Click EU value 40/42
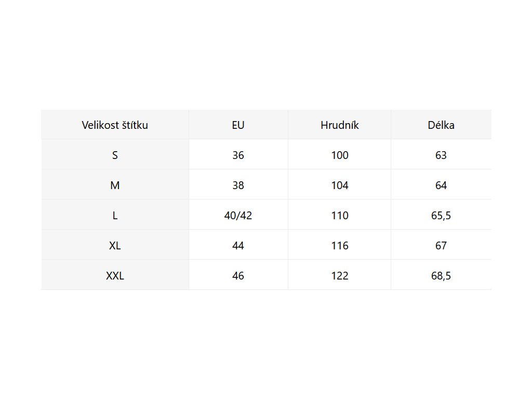The image size is (532, 399). pyautogui.click(x=238, y=216)
